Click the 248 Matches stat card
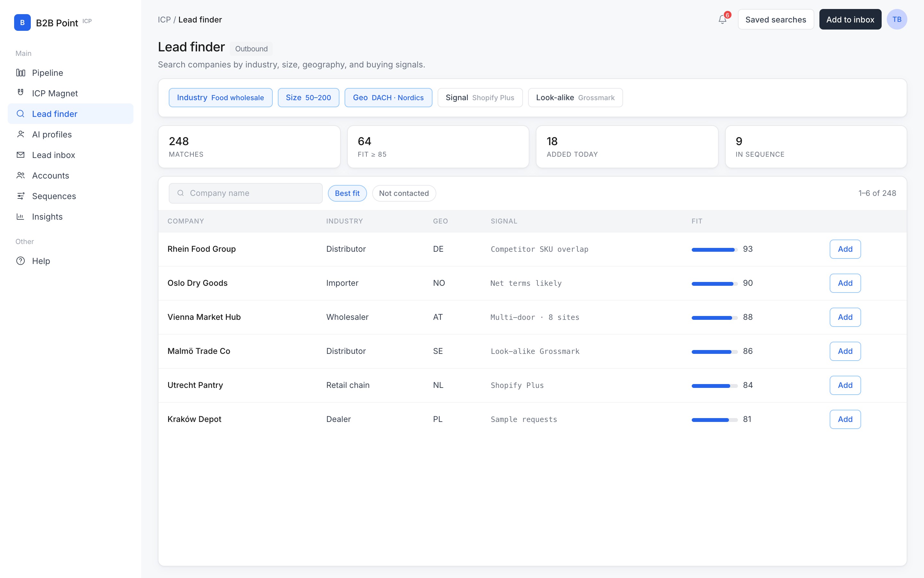The image size is (924, 578). 249,147
